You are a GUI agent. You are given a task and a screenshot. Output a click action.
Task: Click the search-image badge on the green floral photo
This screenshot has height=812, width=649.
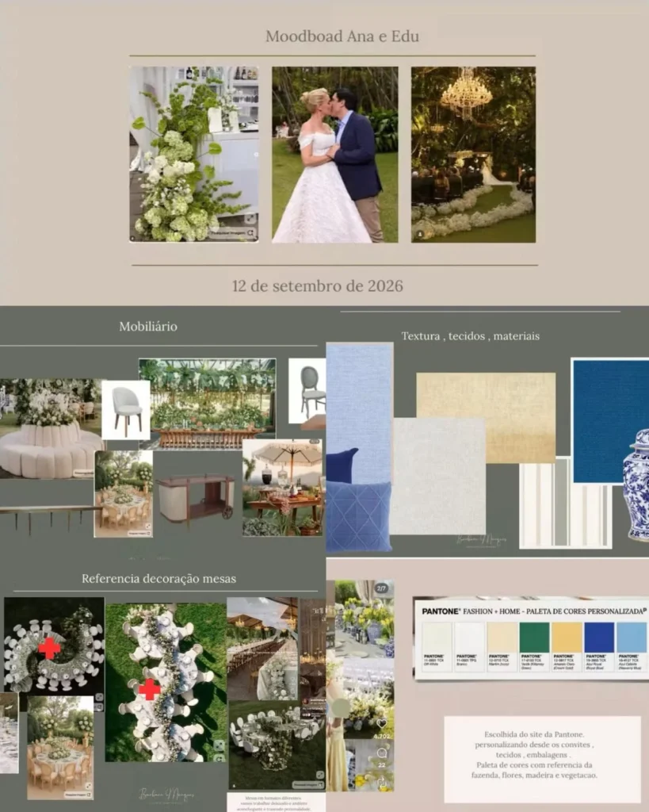[x=233, y=234]
